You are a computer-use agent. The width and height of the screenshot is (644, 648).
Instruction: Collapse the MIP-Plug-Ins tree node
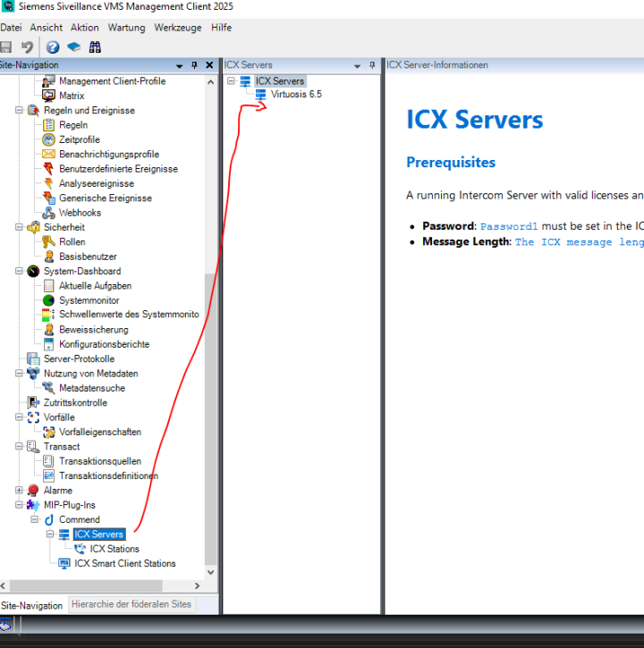tap(20, 505)
